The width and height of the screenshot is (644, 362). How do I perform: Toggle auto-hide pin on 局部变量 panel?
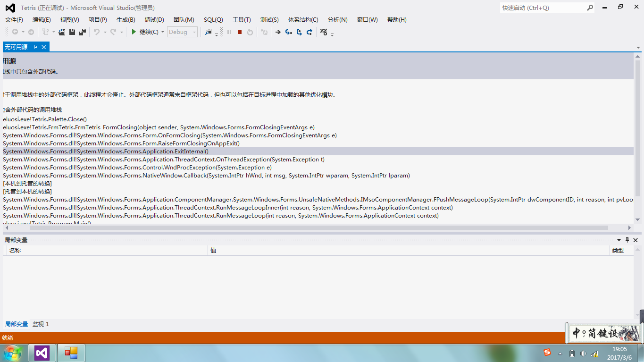coord(627,240)
